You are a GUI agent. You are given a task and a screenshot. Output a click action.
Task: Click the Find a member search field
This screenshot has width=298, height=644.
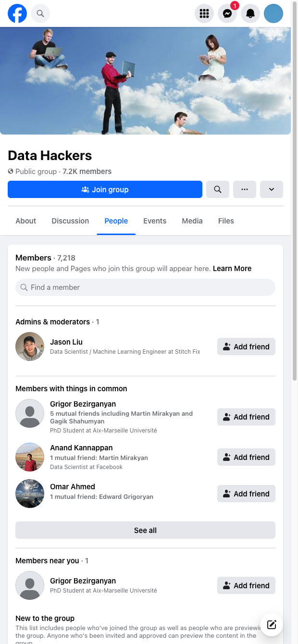point(145,287)
